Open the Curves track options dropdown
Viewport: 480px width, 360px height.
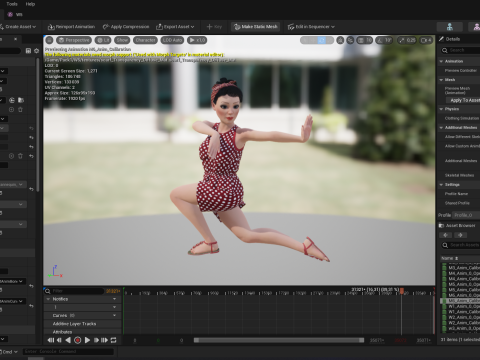(x=115, y=315)
